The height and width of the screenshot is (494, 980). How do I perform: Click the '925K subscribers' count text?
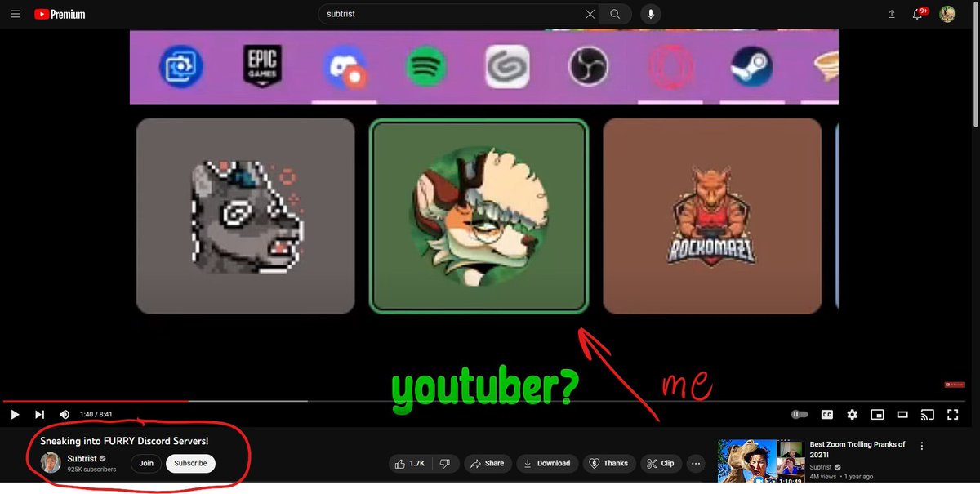[91, 470]
